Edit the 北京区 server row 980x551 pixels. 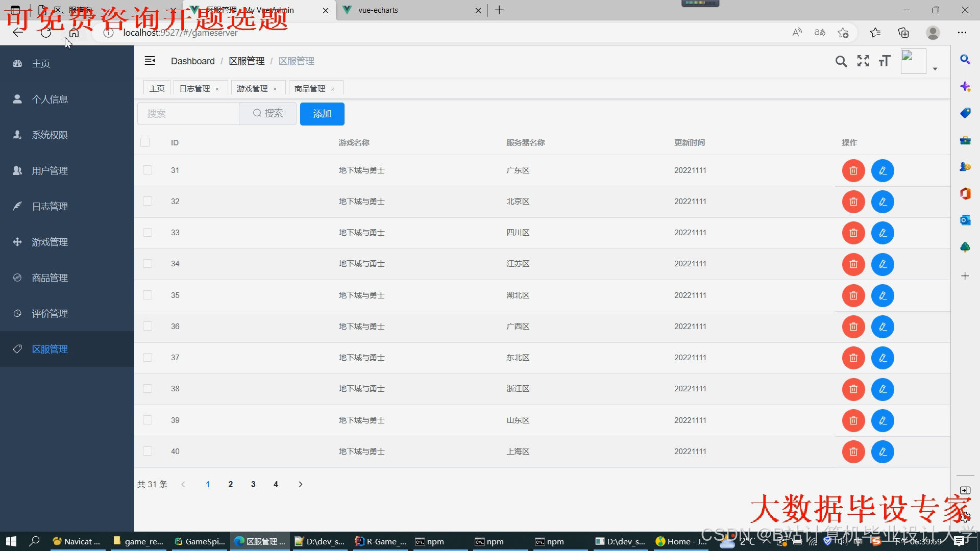pos(883,202)
